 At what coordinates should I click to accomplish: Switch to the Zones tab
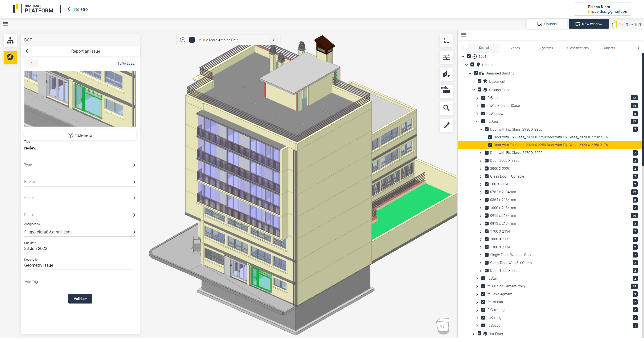pos(515,48)
